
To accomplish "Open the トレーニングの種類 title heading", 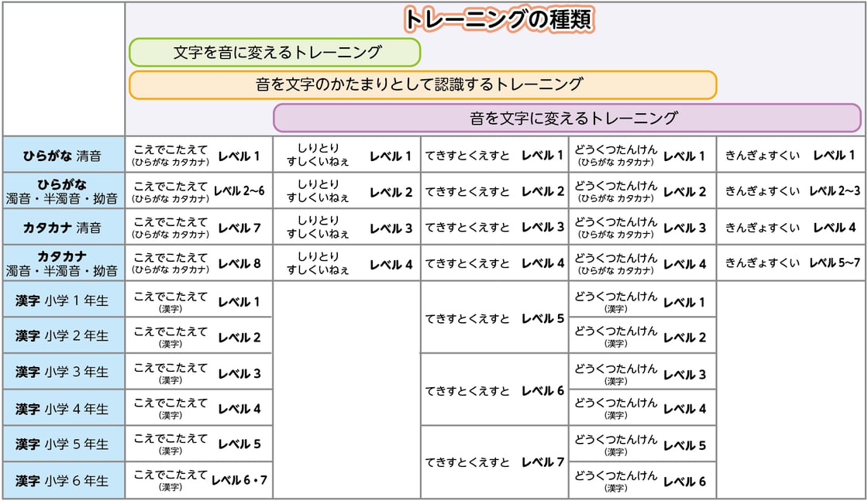I will coord(499,19).
